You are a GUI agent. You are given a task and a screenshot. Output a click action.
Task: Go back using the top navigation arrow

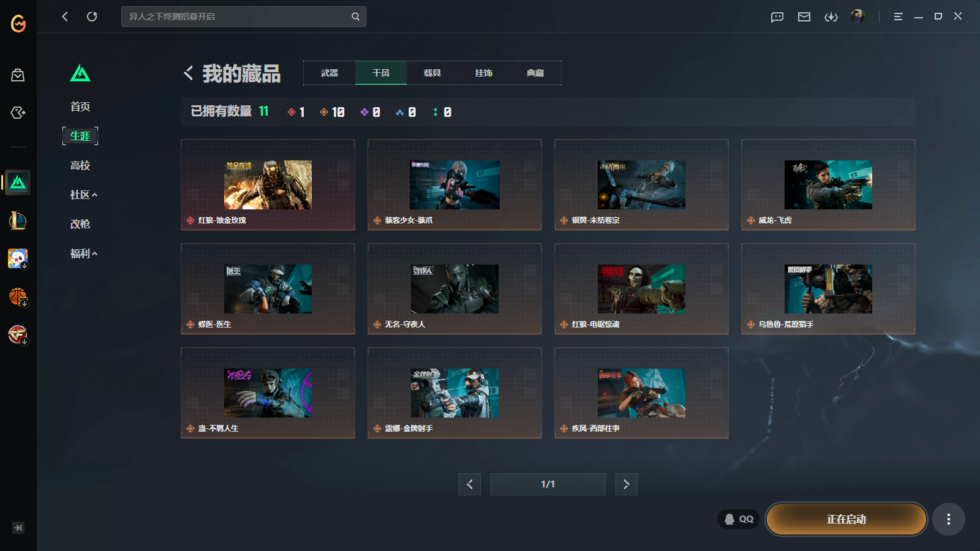coord(65,17)
